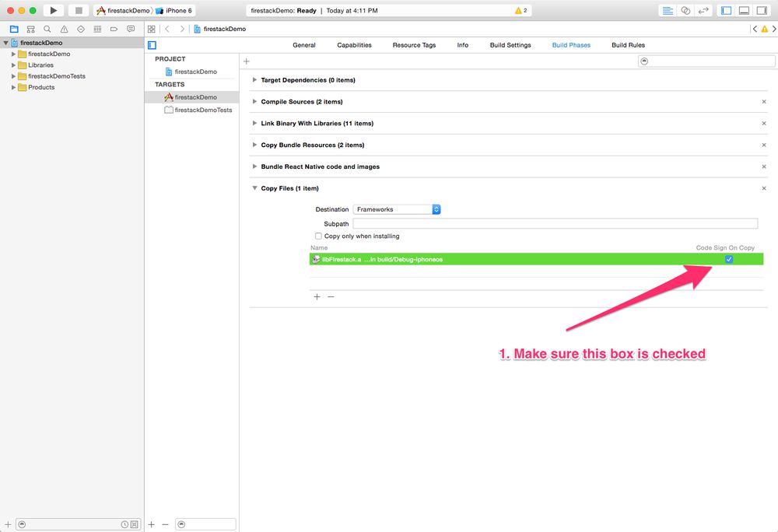
Task: Show the symbol navigator tab
Action: coord(31,30)
